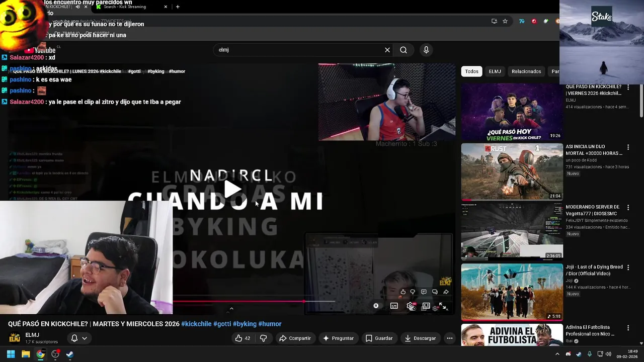Open the 7TV browser extension
The height and width of the screenshot is (362, 644).
click(522, 21)
